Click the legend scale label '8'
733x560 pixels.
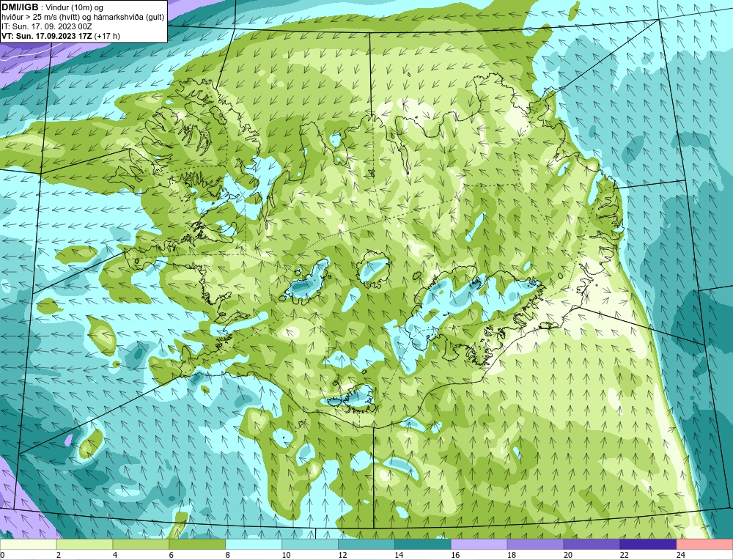(228, 555)
